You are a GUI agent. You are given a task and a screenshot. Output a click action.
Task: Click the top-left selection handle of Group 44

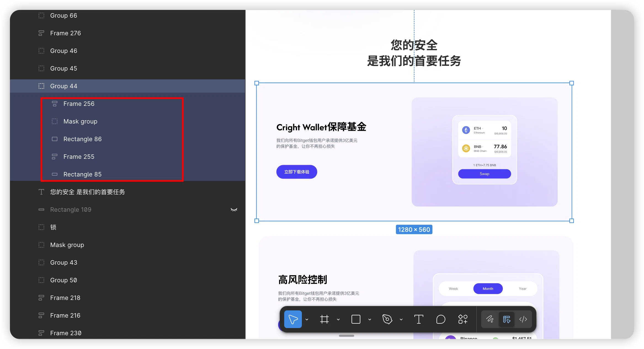pos(257,83)
